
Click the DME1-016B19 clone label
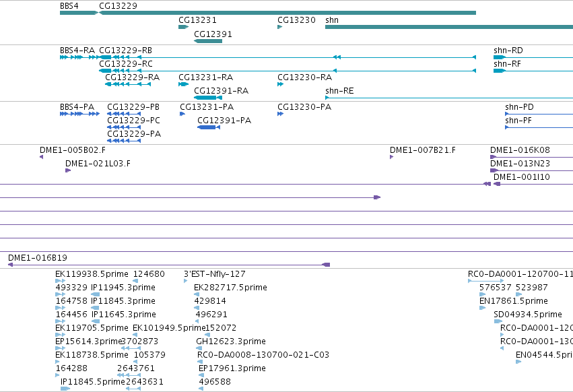tap(38, 258)
